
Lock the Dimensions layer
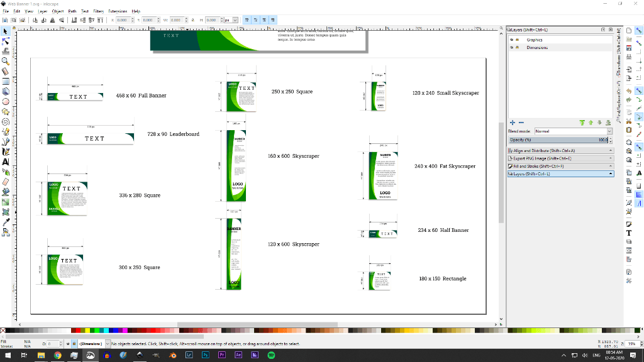point(517,47)
